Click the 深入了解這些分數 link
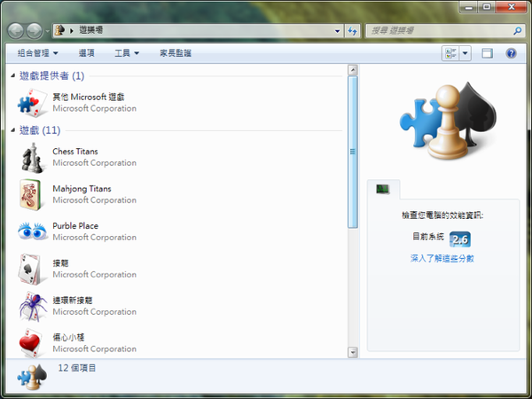This screenshot has width=532, height=399. click(442, 259)
